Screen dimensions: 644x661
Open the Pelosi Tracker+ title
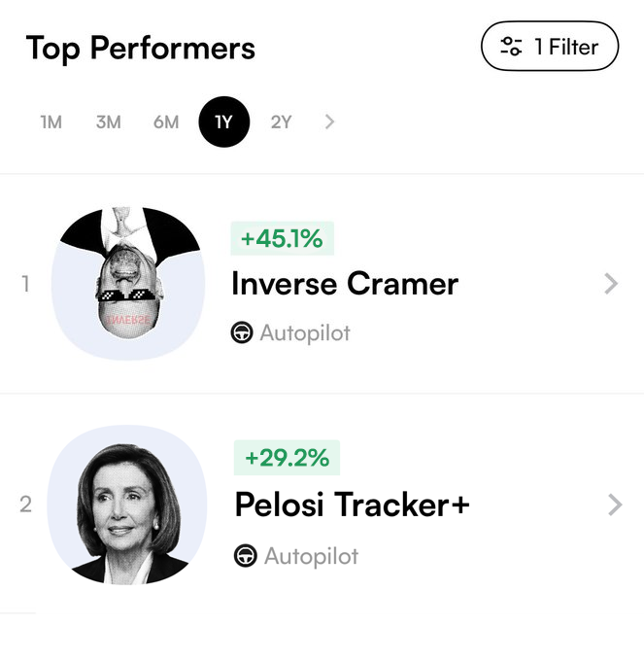[x=352, y=504]
